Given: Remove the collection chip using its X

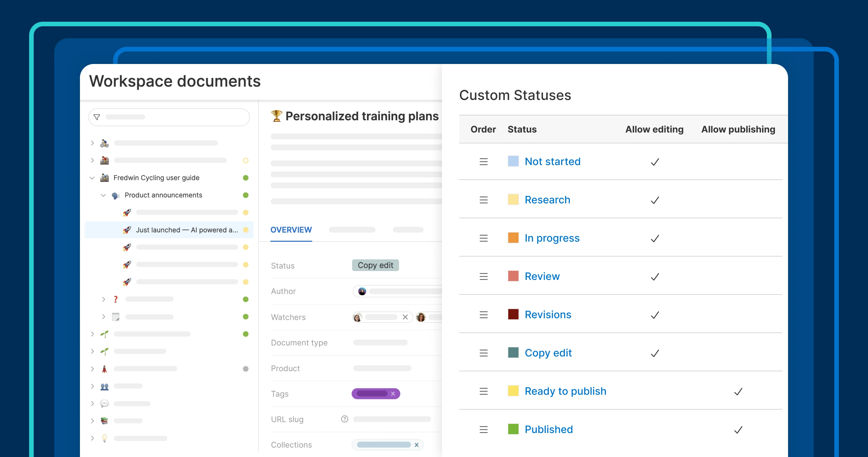Looking at the screenshot, I should point(417,444).
